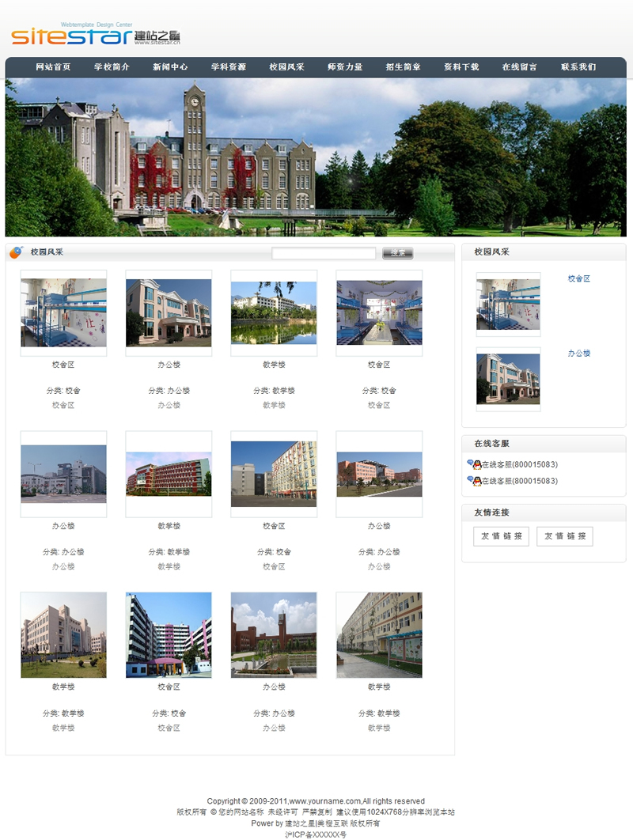This screenshot has width=633, height=840.
Task: Click the first 友情链接 button
Action: point(501,536)
